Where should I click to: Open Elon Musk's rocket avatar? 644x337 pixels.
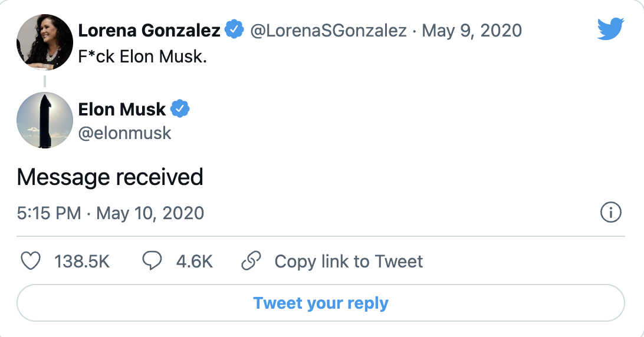coord(44,119)
